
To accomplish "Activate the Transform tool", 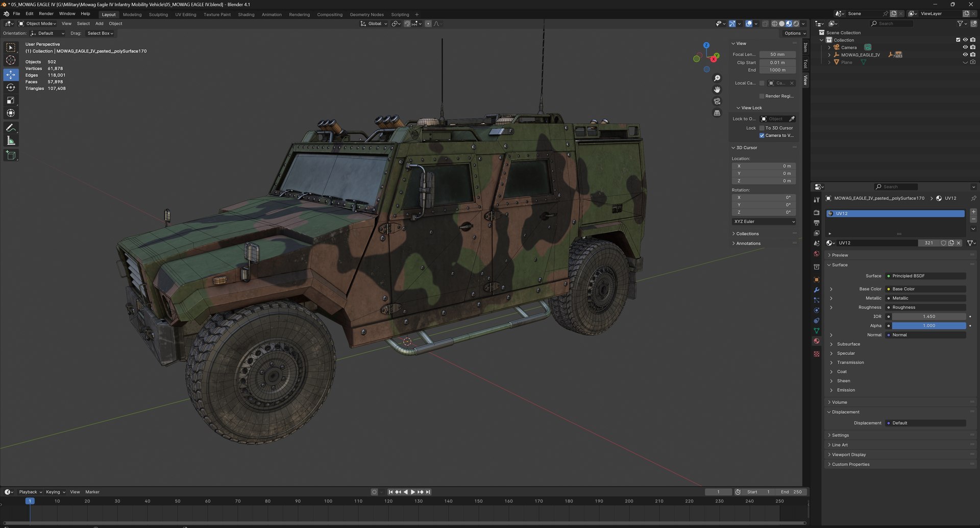I will pos(11,113).
